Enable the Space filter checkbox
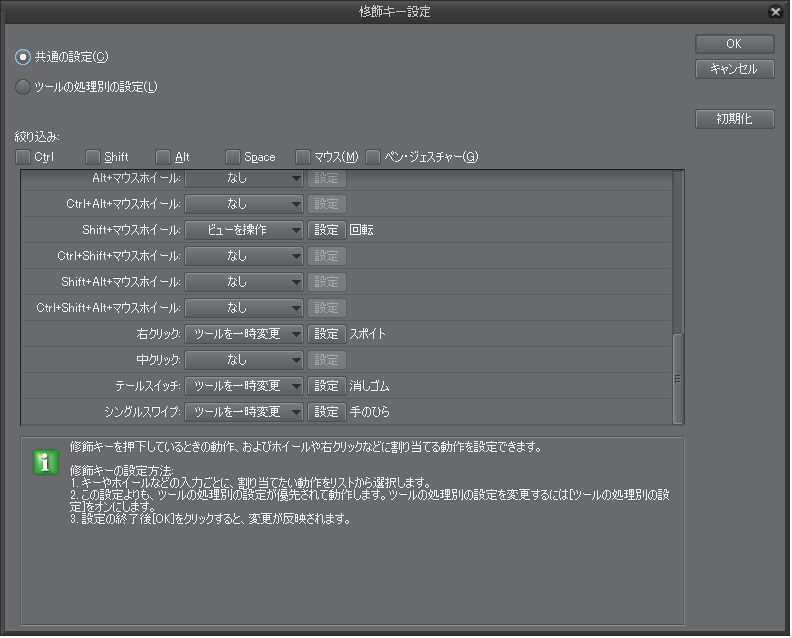 [x=233, y=157]
